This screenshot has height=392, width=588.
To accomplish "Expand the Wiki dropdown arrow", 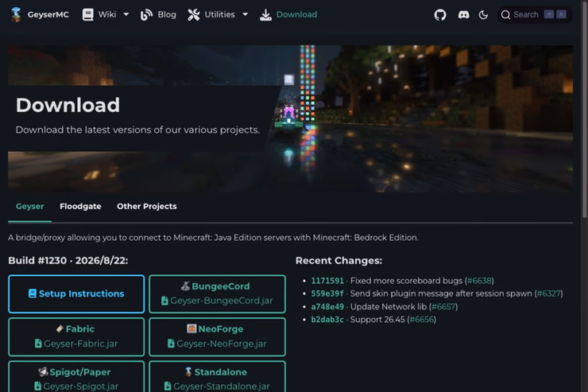I will [126, 14].
